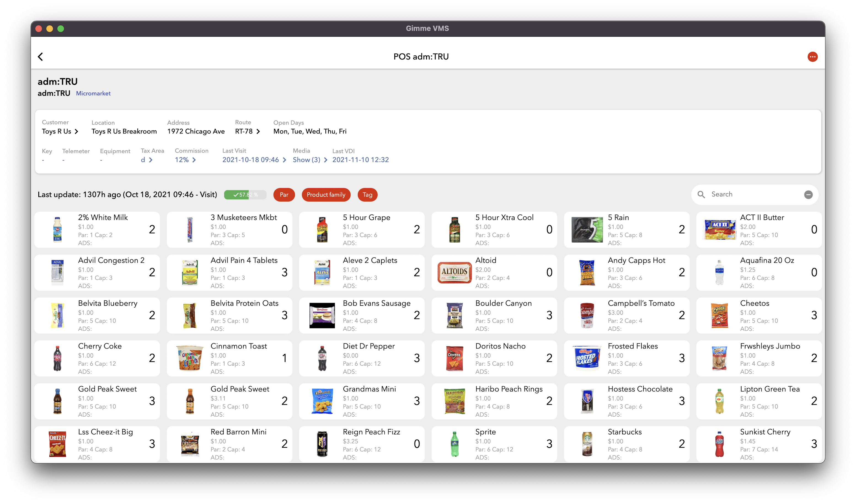Open the Red Barron Mini card
Viewport: 856px width, 504px height.
(x=229, y=444)
